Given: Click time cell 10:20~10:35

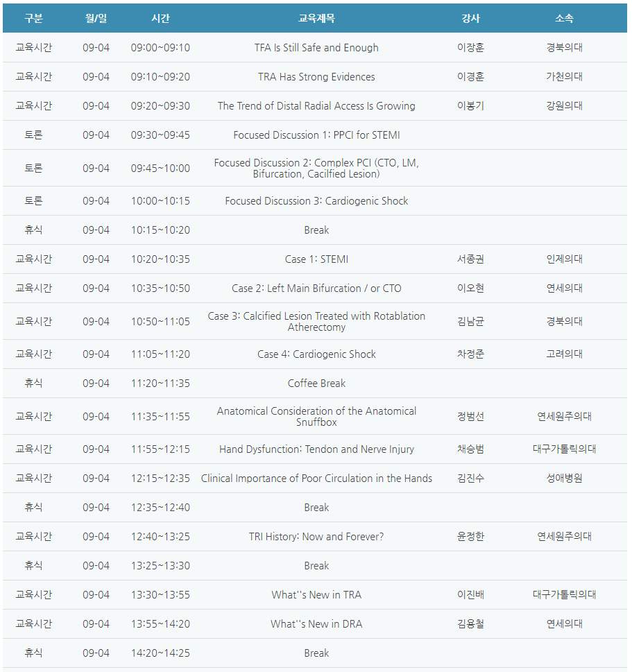Looking at the screenshot, I should coord(160,259).
